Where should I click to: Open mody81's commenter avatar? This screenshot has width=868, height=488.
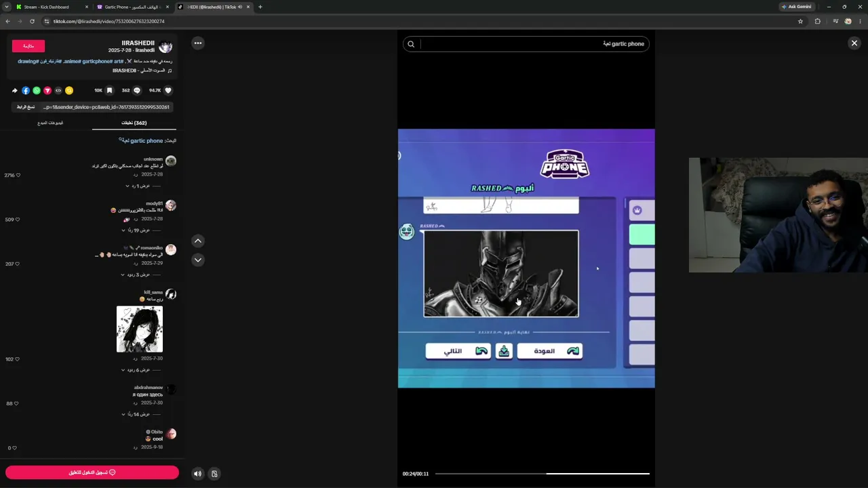(171, 205)
